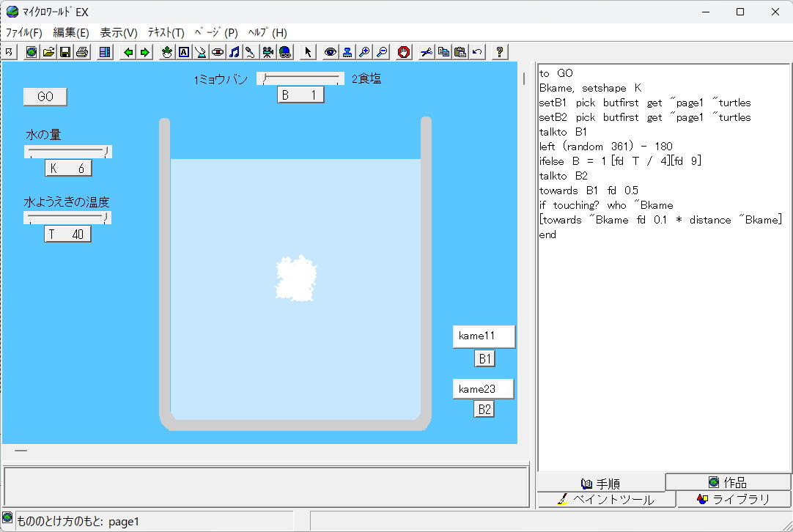Click the magnifier shrink icon
The image size is (793, 532).
pos(382,52)
